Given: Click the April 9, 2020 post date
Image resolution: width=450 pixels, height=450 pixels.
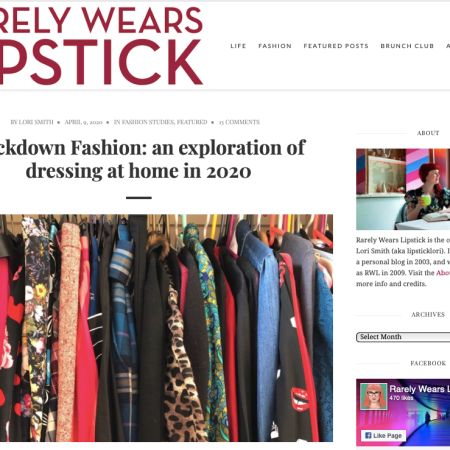Looking at the screenshot, I should 83,122.
